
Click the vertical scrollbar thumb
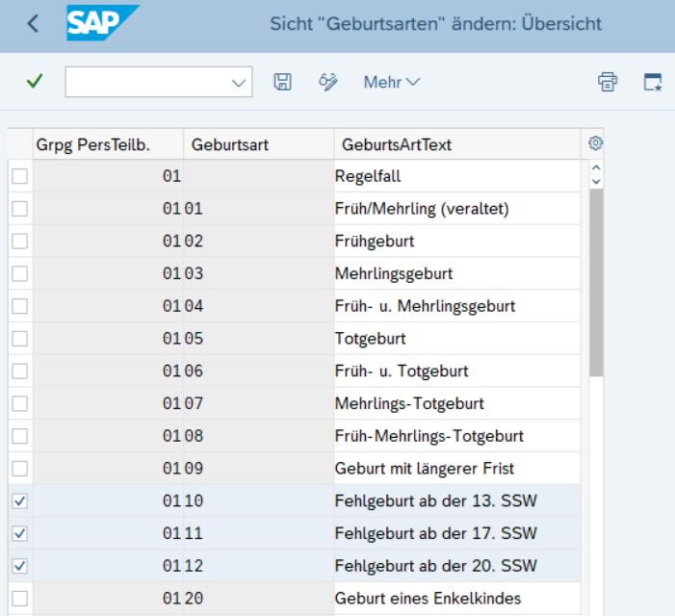(x=596, y=282)
